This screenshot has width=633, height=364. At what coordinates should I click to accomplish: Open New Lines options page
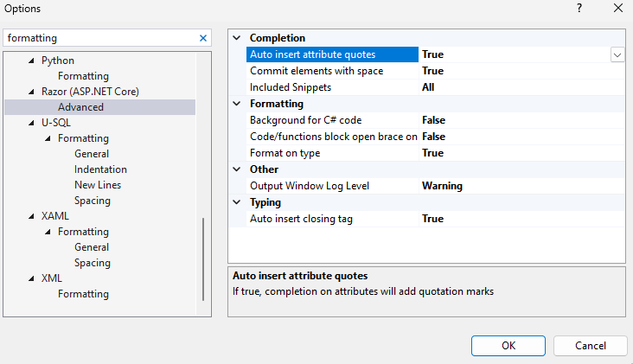coord(98,185)
